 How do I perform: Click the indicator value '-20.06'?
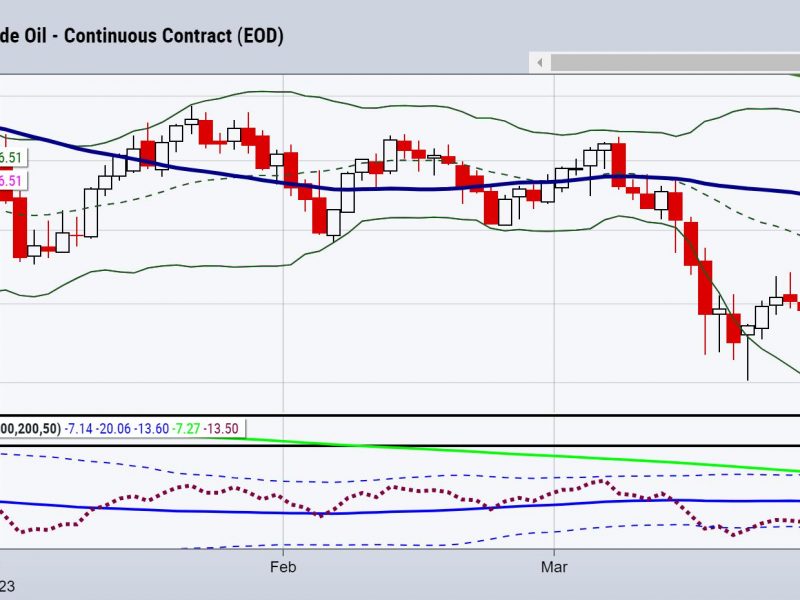(x=113, y=429)
